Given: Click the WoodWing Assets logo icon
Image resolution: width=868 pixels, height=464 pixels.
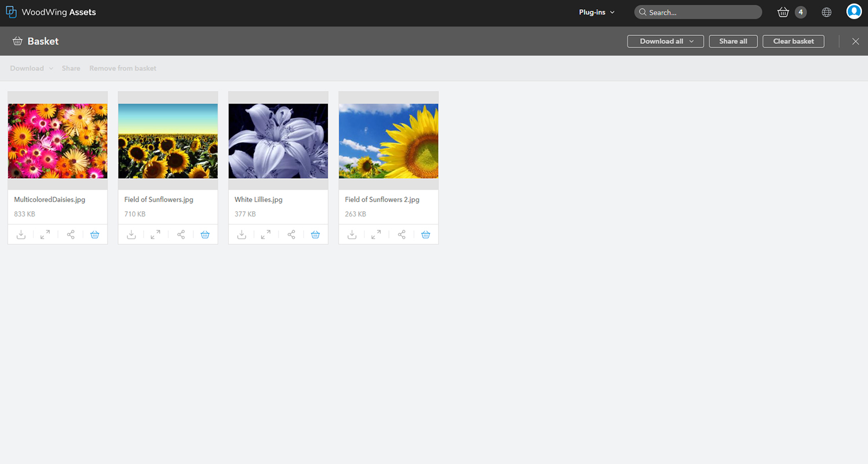Looking at the screenshot, I should tap(11, 12).
